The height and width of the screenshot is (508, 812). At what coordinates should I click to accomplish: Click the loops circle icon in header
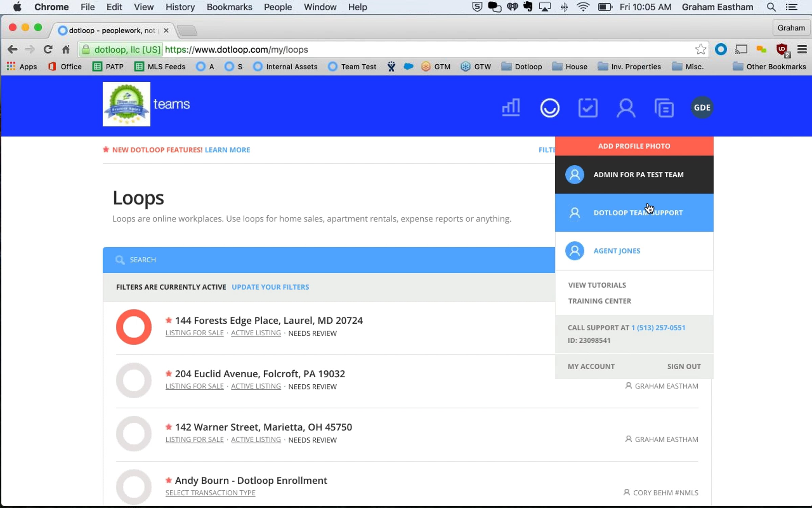pyautogui.click(x=549, y=108)
